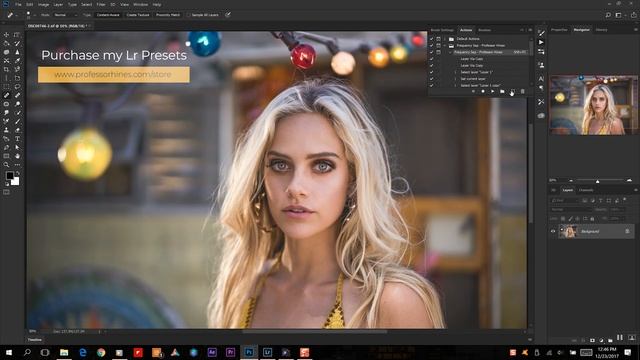Open Brush panel icon in collapsed dock

(x=541, y=33)
